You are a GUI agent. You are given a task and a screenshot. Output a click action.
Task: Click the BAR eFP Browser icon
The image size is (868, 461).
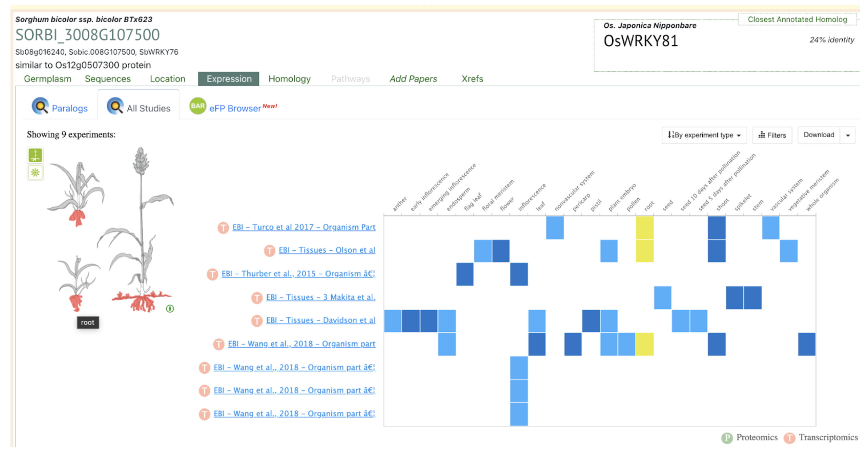click(197, 106)
